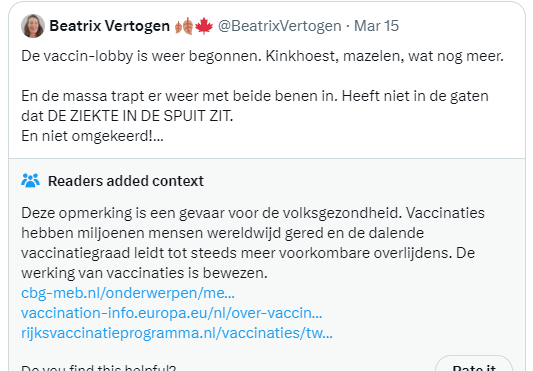This screenshot has width=533, height=371.
Task: Click the 'Rate it' button
Action: tap(474, 365)
